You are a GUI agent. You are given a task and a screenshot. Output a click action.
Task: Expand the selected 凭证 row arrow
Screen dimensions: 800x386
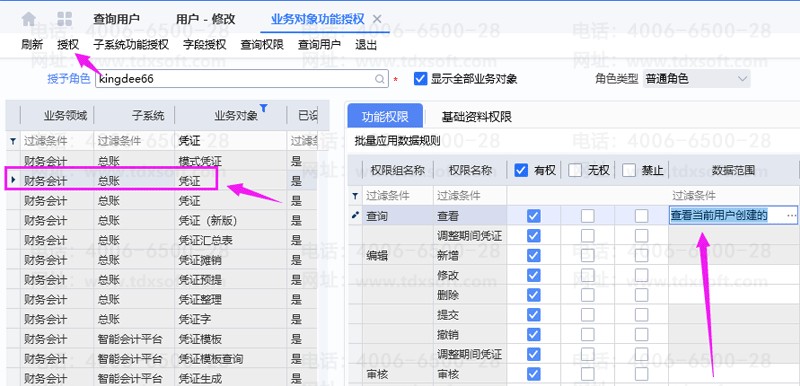click(x=13, y=179)
